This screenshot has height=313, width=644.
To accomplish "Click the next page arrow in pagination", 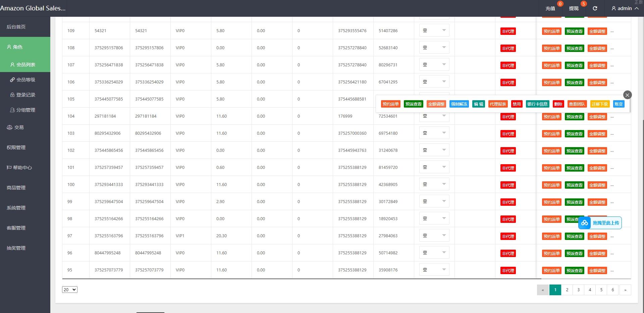I will click(x=625, y=290).
